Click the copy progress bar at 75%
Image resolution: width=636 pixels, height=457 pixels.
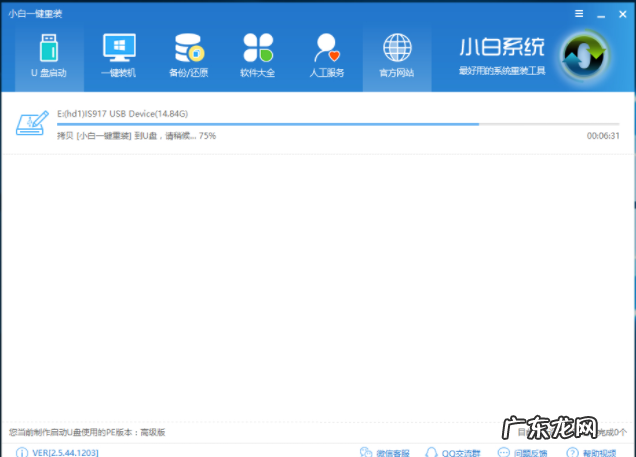click(338, 124)
